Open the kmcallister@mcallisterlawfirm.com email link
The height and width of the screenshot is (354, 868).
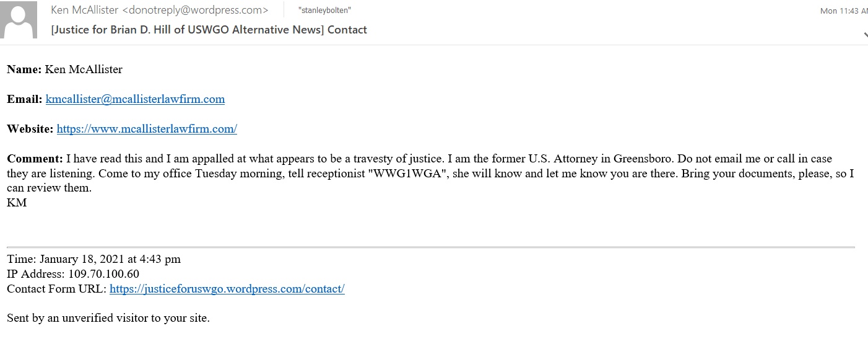(135, 99)
